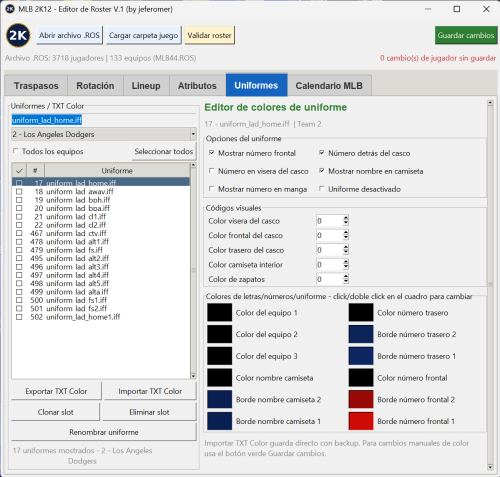Click Borde número frontal 1 red swatch
The image size is (500, 477).
pos(361,421)
